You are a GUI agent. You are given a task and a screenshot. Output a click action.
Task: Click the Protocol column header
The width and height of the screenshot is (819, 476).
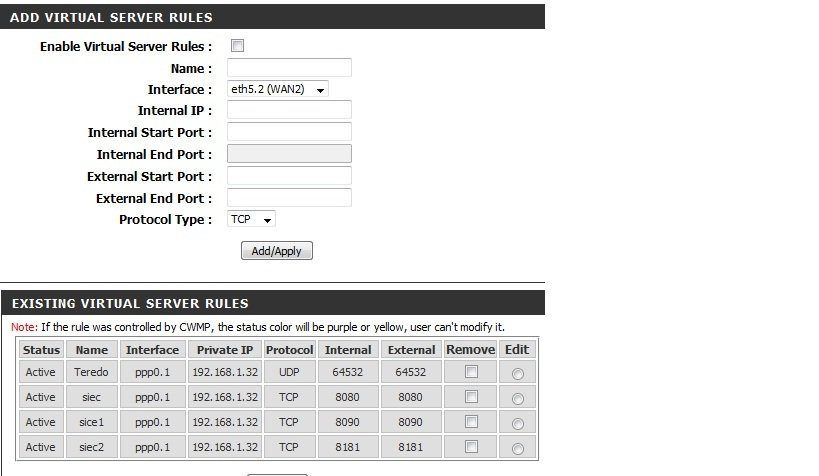289,350
